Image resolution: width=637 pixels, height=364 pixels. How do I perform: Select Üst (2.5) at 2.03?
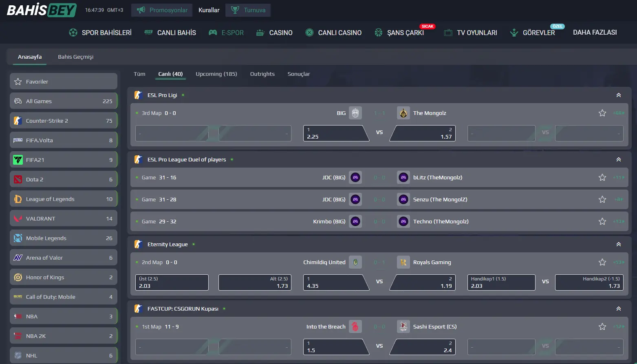(172, 282)
